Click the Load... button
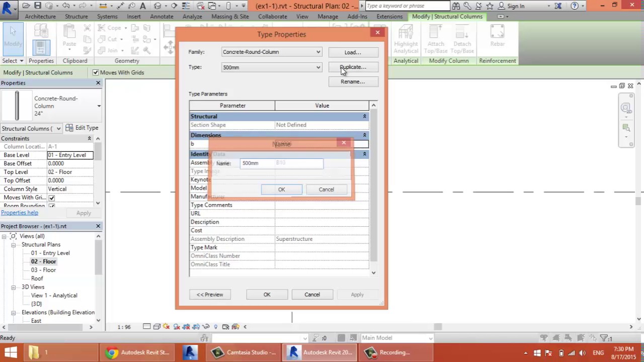Image resolution: width=644 pixels, height=362 pixels. click(353, 52)
